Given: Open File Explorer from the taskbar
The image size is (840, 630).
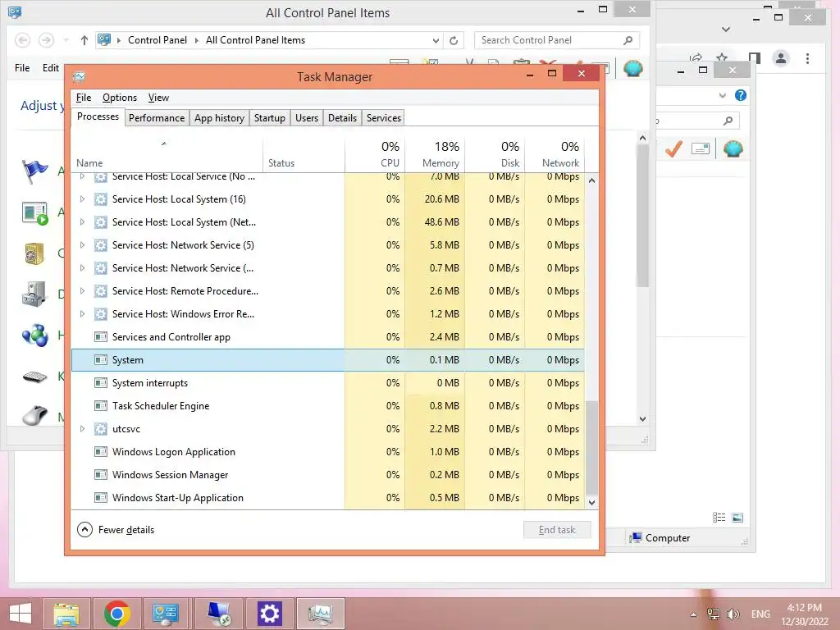Looking at the screenshot, I should [66, 614].
